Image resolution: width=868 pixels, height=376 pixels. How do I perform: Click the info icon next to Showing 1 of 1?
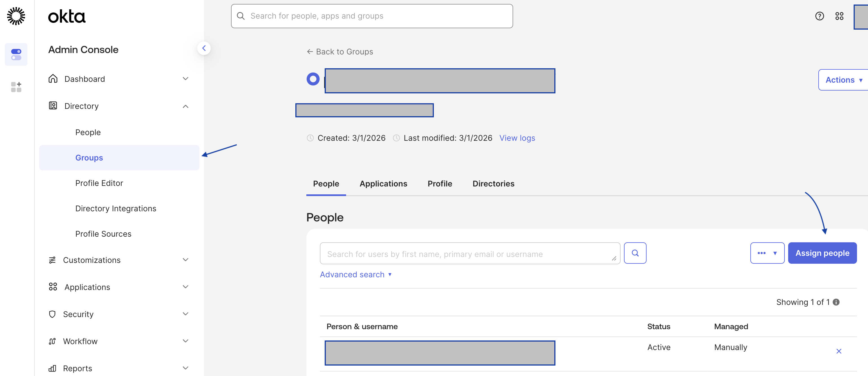click(836, 302)
